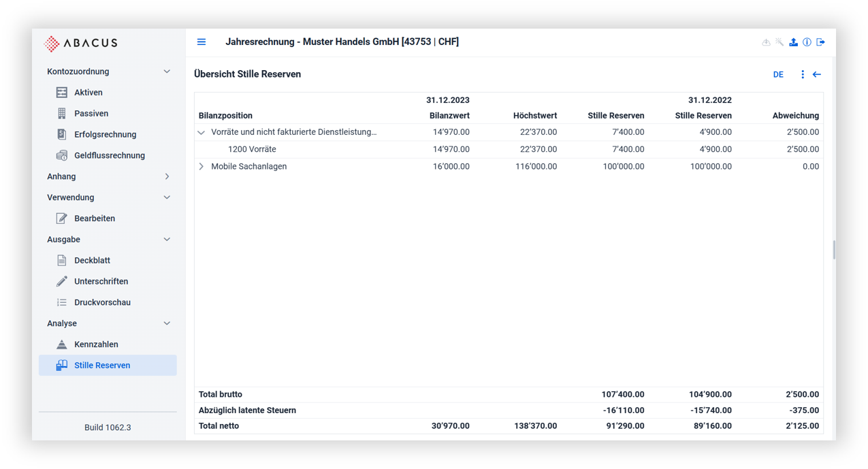This screenshot has height=469, width=868.
Task: Select the 1200 Vorräte table row
Action: pos(252,150)
